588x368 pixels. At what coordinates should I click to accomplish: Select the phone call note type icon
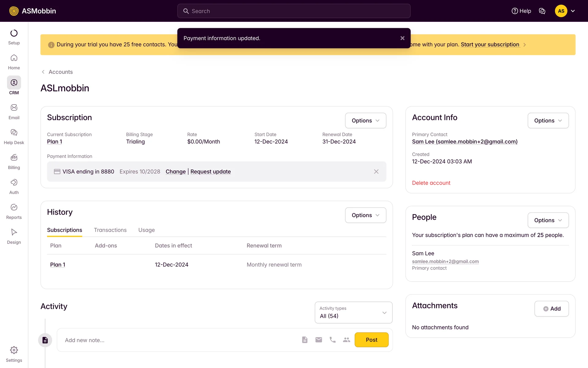click(x=333, y=340)
